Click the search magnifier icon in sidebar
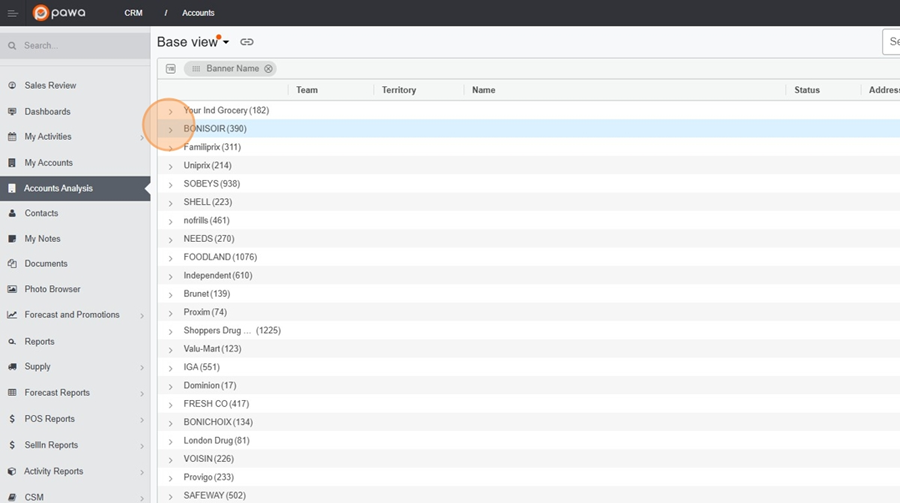 click(x=12, y=45)
